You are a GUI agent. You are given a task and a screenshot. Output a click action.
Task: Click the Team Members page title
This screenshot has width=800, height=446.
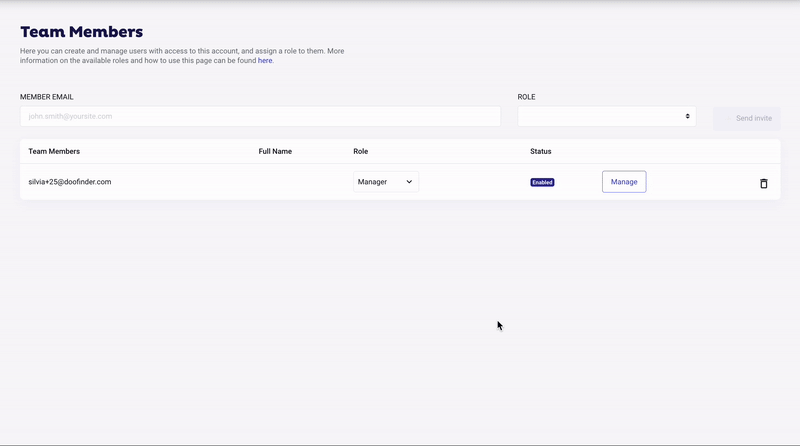pyautogui.click(x=82, y=32)
